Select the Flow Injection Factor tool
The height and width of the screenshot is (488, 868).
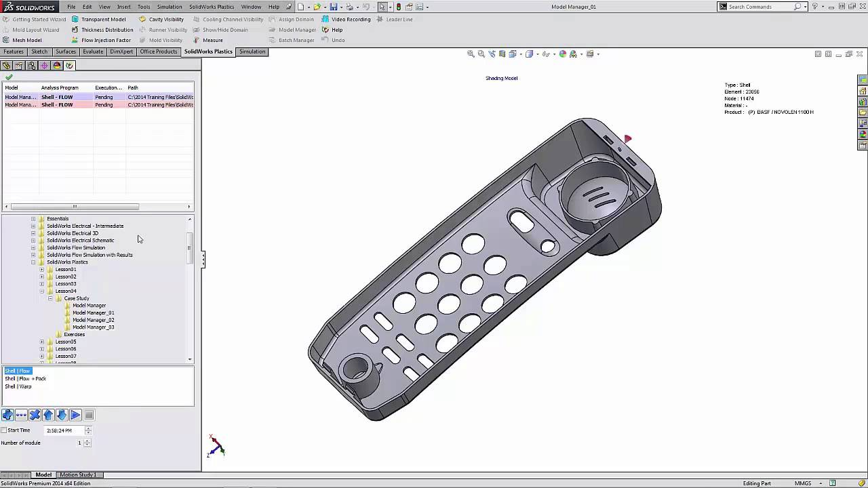pyautogui.click(x=101, y=40)
